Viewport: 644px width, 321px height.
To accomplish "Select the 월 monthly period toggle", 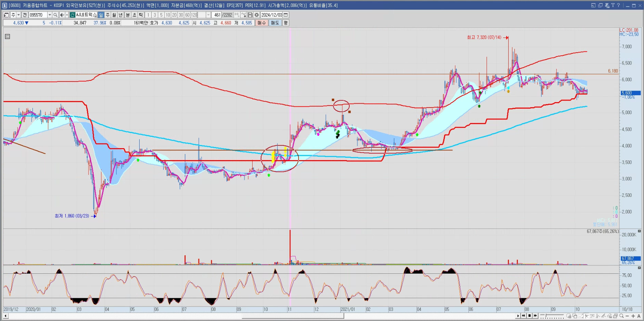I will [114, 15].
